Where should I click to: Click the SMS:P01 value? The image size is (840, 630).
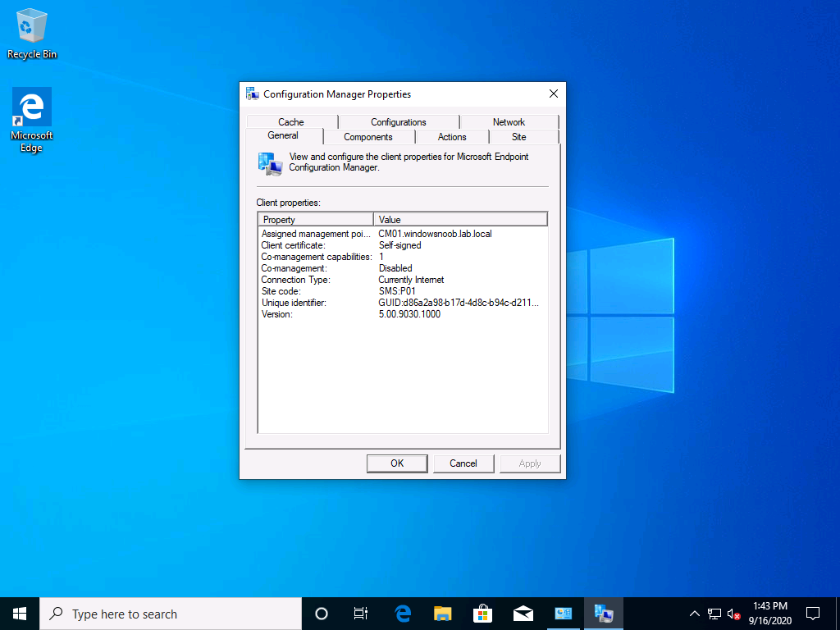[x=397, y=291]
